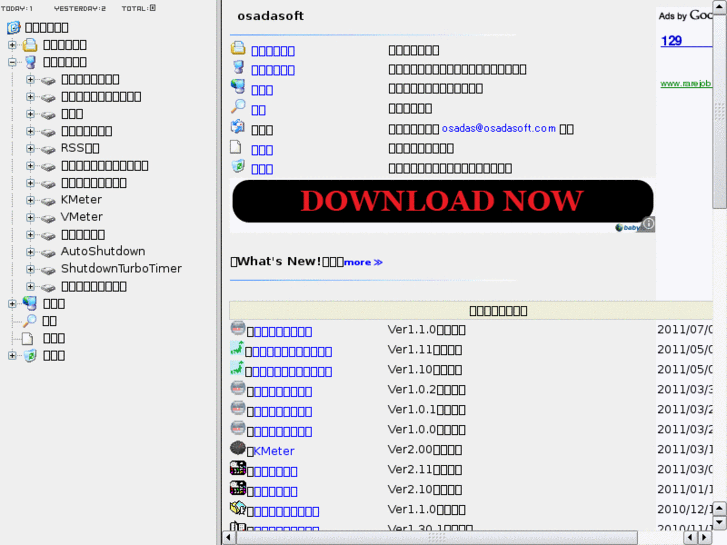This screenshot has width=727, height=545.
Task: Expand the ShutdownTurboTimer tree node
Action: coord(30,269)
